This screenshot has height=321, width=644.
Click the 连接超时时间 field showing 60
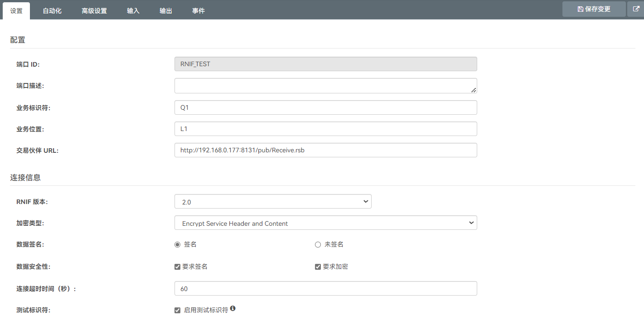[325, 288]
